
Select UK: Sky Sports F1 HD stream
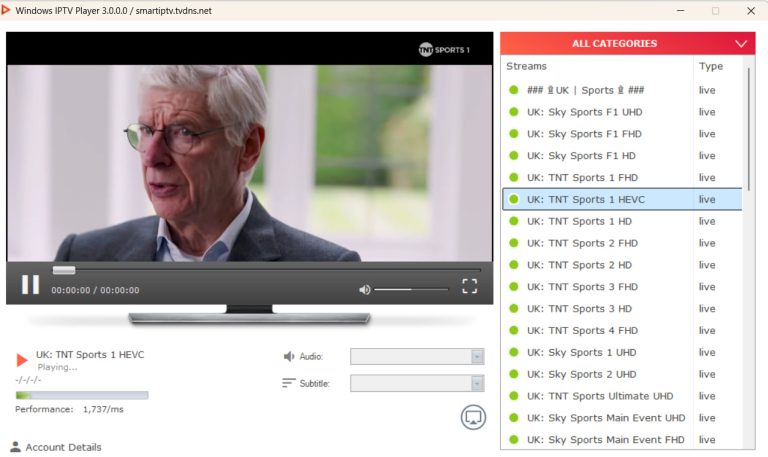click(x=622, y=156)
